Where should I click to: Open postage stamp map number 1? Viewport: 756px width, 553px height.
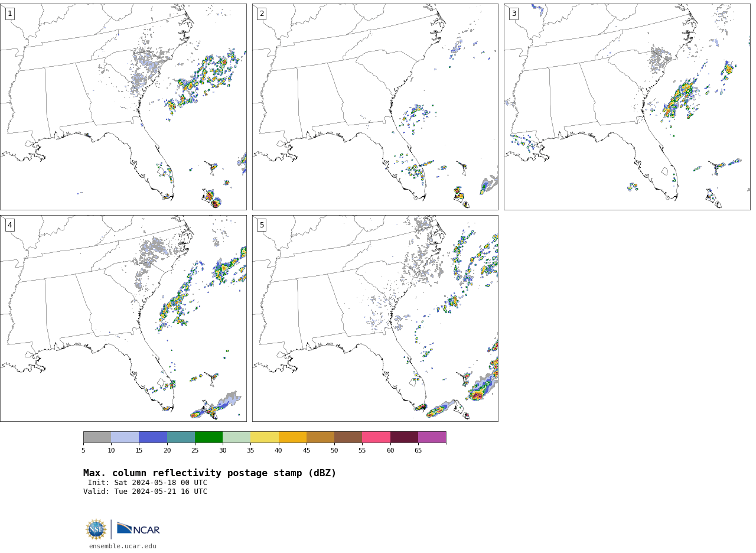pos(123,107)
